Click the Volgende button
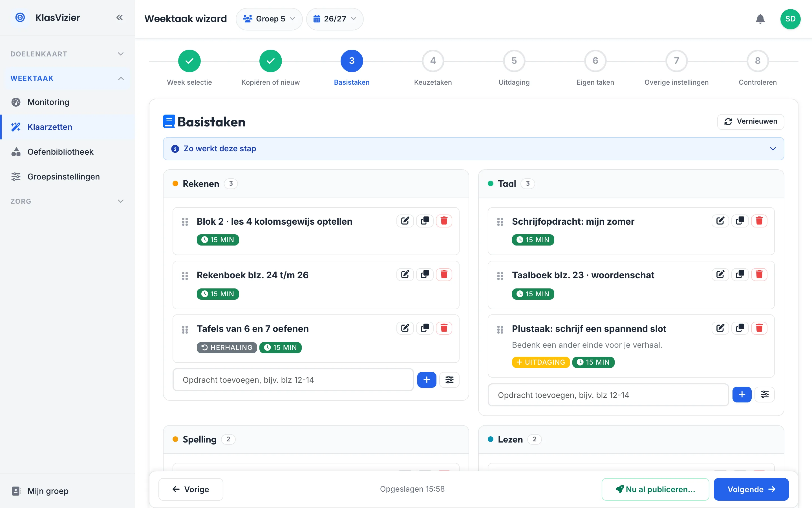Viewport: 812px width, 508px height. point(751,489)
